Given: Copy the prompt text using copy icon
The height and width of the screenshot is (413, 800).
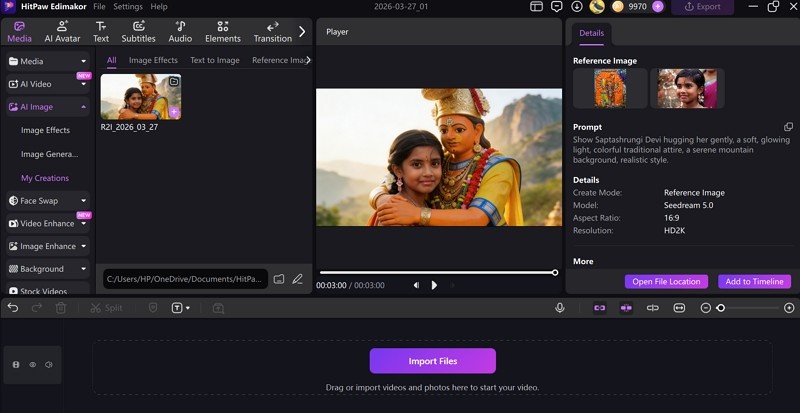Looking at the screenshot, I should (788, 127).
